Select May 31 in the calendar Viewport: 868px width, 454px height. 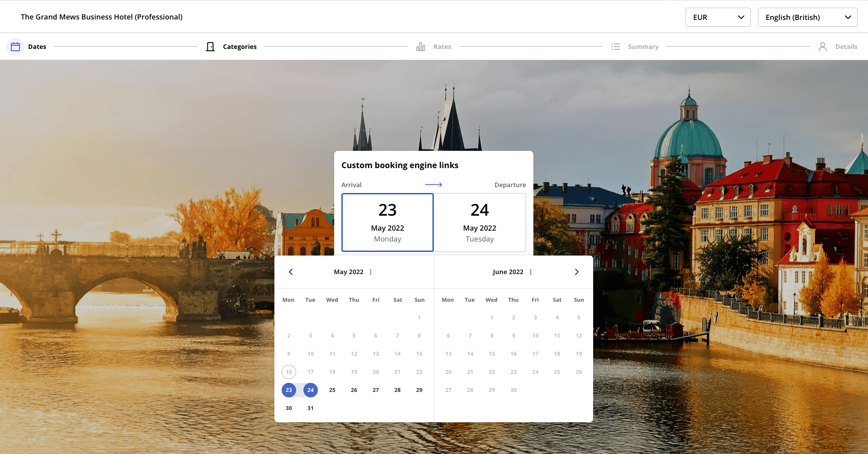(x=311, y=408)
